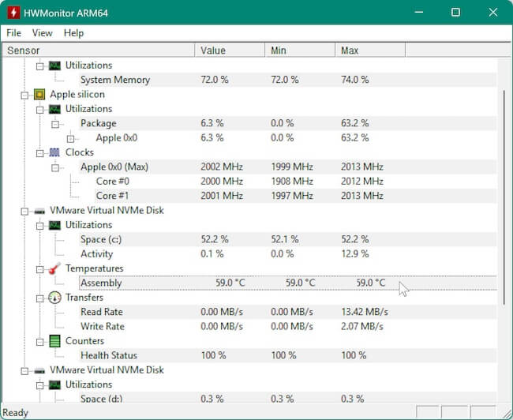
Task: Click the Min column header
Action: 300,51
